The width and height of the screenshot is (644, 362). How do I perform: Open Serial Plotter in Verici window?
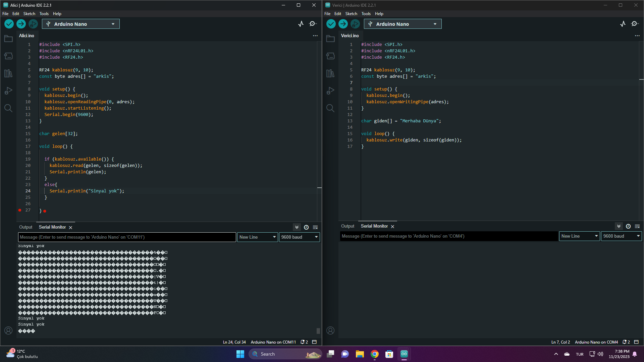coord(623,24)
